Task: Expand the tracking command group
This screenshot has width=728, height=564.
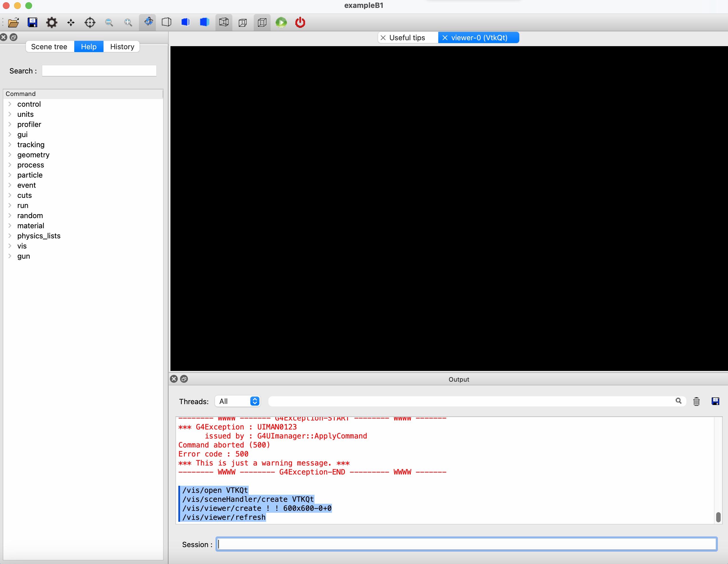Action: [10, 144]
